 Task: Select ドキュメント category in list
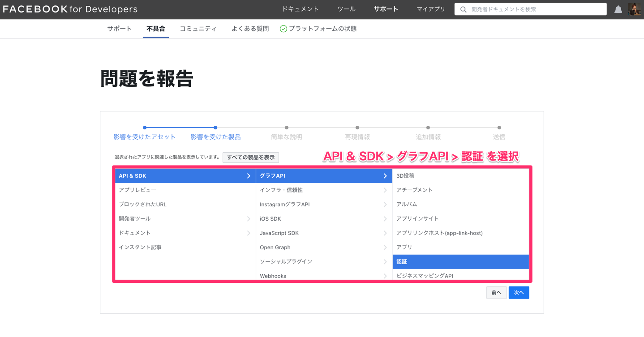pyautogui.click(x=185, y=233)
